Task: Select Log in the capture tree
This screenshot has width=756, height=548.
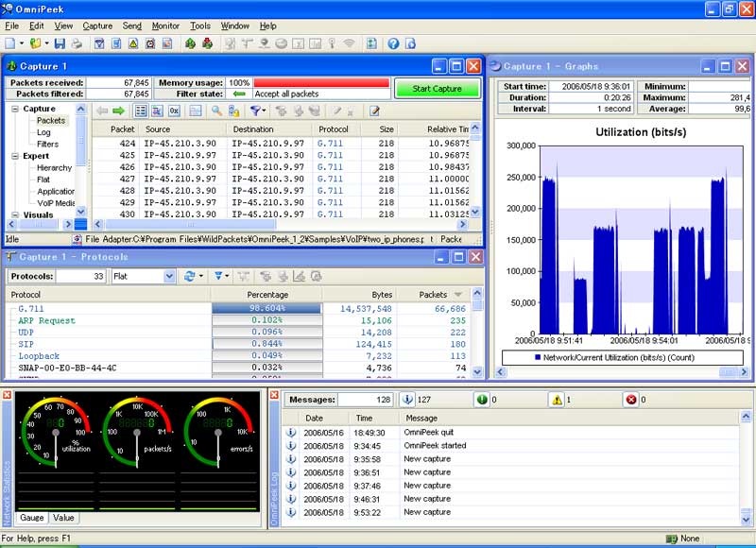Action: click(43, 132)
